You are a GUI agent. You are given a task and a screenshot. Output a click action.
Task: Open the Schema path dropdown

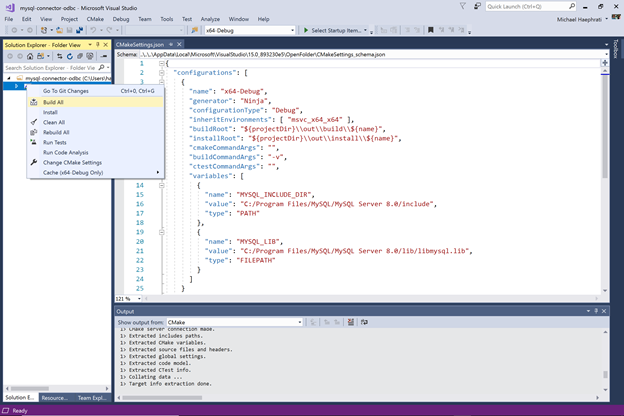pos(606,55)
